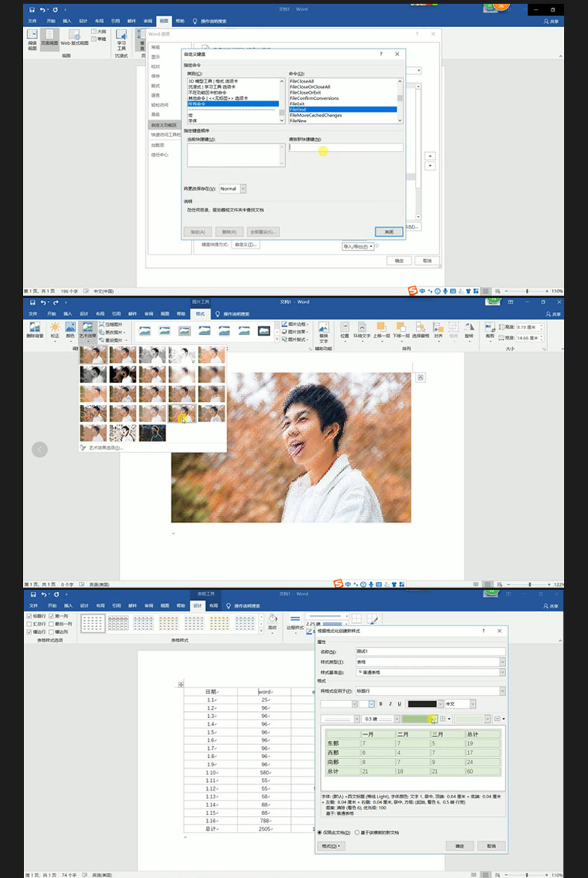Image resolution: width=588 pixels, height=878 pixels.
Task: Click Cancel in create style dialog
Action: 491,846
